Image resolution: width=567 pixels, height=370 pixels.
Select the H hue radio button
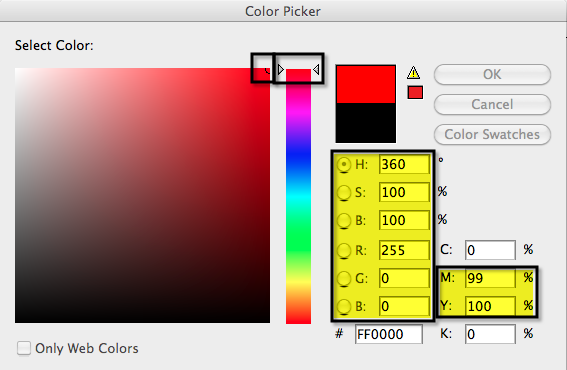[x=344, y=165]
